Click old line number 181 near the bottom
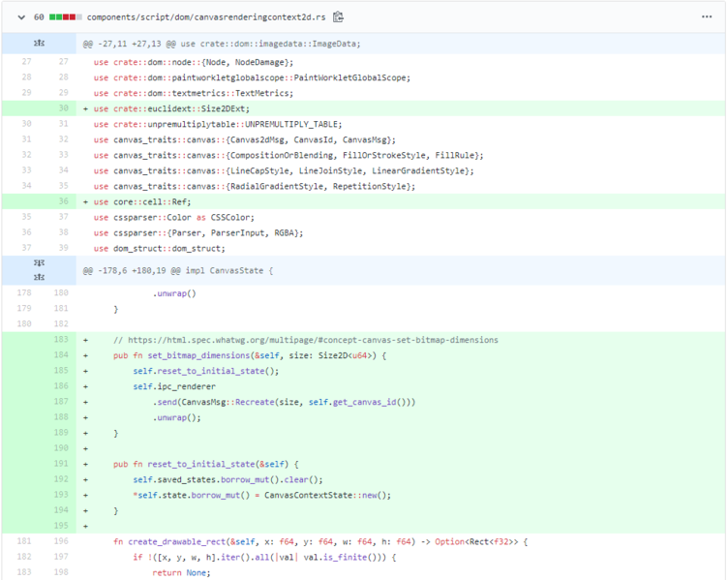The height and width of the screenshot is (580, 728). point(24,541)
